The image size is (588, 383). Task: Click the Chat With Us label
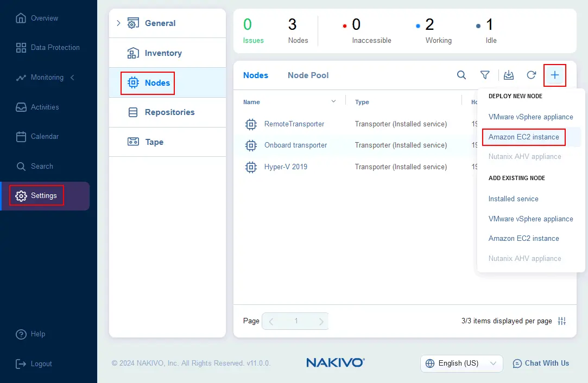pyautogui.click(x=547, y=363)
